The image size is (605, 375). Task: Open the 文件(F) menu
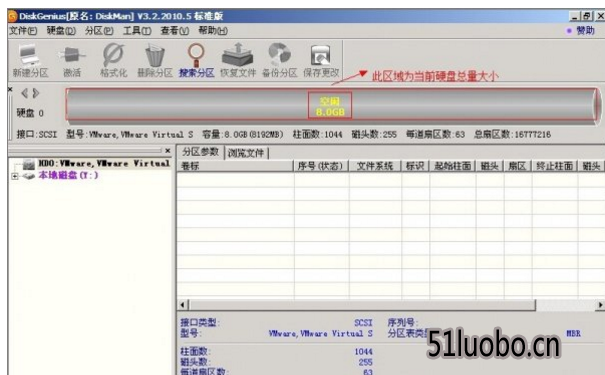click(x=23, y=30)
